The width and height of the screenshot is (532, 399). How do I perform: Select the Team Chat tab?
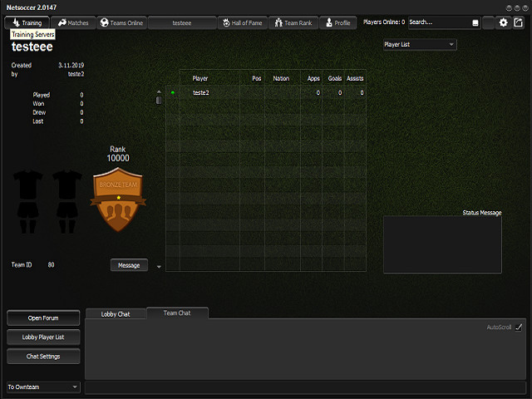click(177, 313)
